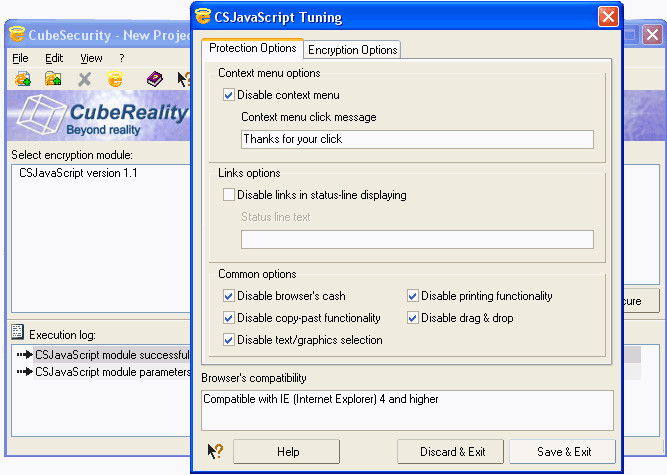The width and height of the screenshot is (667, 475).
Task: Toggle Disable copy-past functionality checkbox
Action: pyautogui.click(x=229, y=318)
